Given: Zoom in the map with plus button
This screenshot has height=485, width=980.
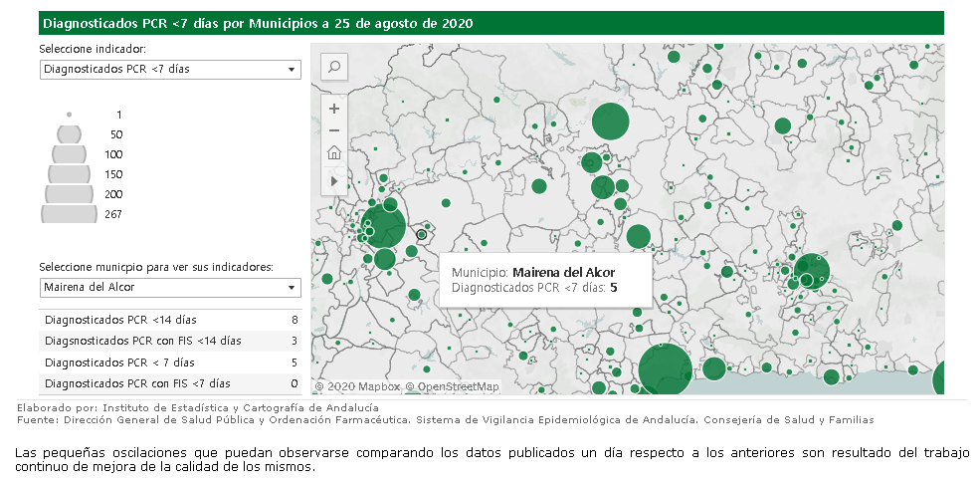Looking at the screenshot, I should (x=334, y=109).
